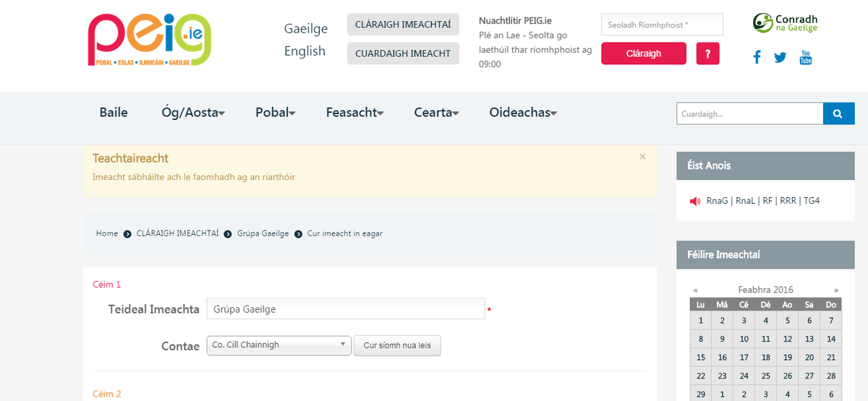
Task: Open the TG4 stream link
Action: [812, 201]
